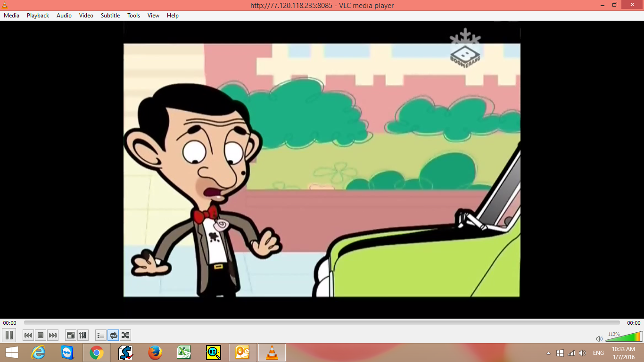
Task: Switch to VLC taskbar icon
Action: coord(272,353)
